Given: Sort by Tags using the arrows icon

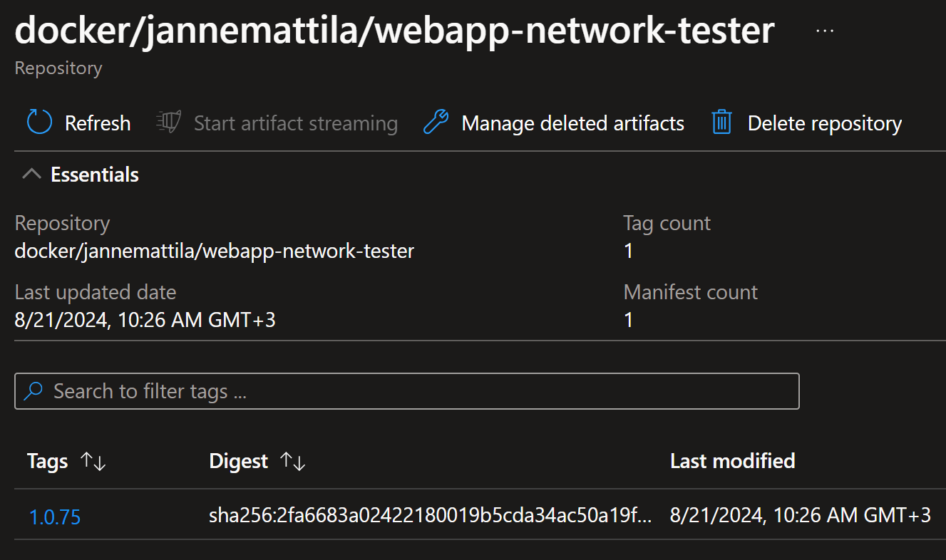Looking at the screenshot, I should coord(93,462).
